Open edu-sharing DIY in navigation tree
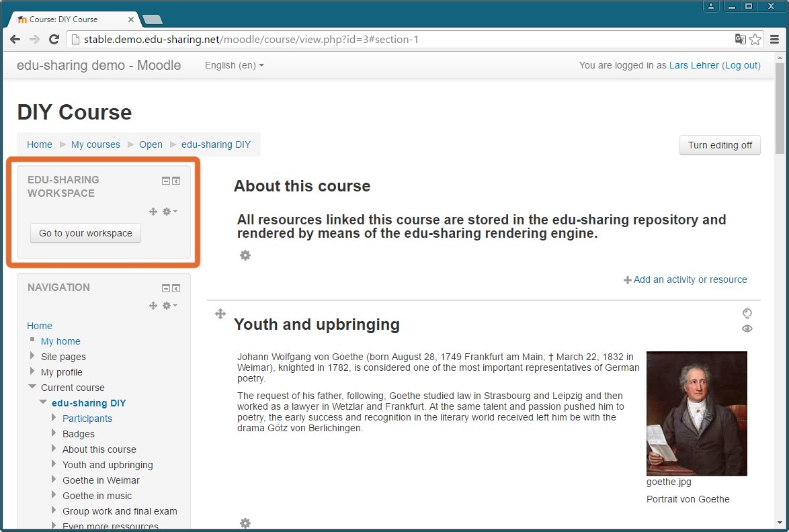The height and width of the screenshot is (532, 789). 89,403
